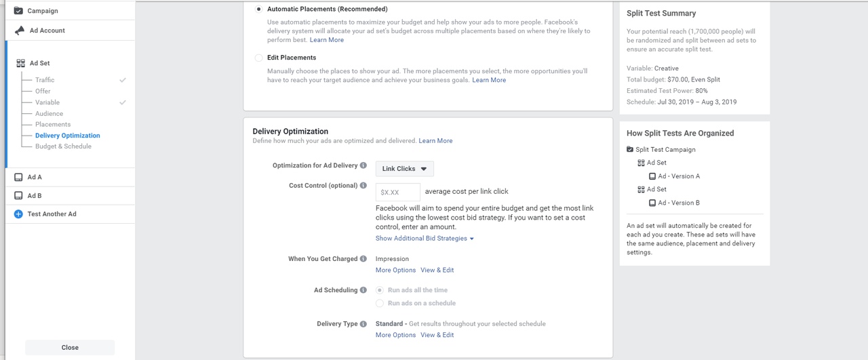
Task: Click the Ad Set grid icon in sidebar
Action: click(x=20, y=63)
